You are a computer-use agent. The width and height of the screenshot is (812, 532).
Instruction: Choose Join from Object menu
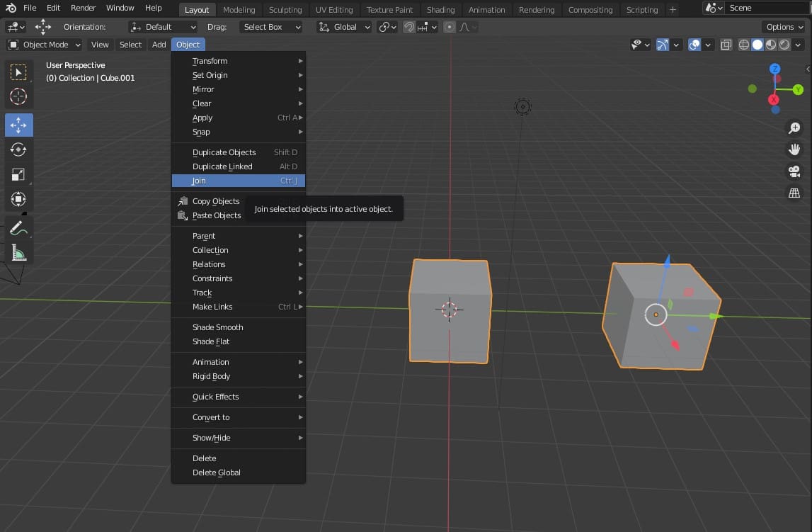click(238, 181)
